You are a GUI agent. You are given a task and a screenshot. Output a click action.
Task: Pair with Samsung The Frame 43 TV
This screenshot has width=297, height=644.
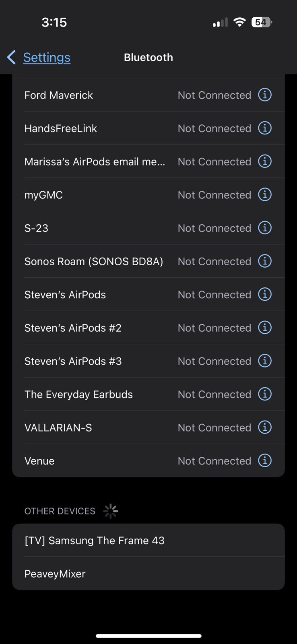[148, 540]
